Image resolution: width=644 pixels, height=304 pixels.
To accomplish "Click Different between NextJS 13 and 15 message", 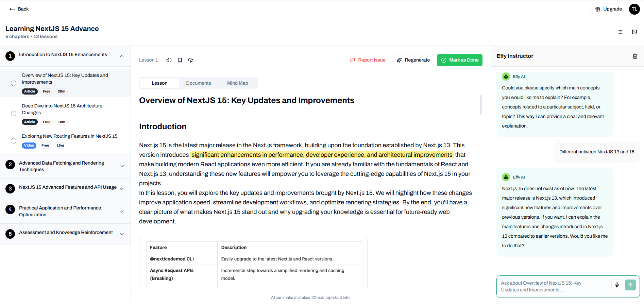I will click(597, 152).
